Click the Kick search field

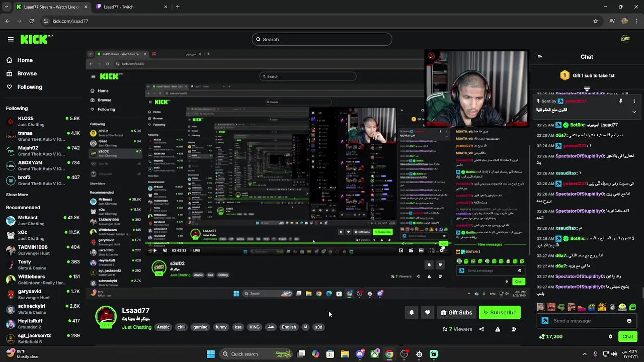(x=322, y=39)
